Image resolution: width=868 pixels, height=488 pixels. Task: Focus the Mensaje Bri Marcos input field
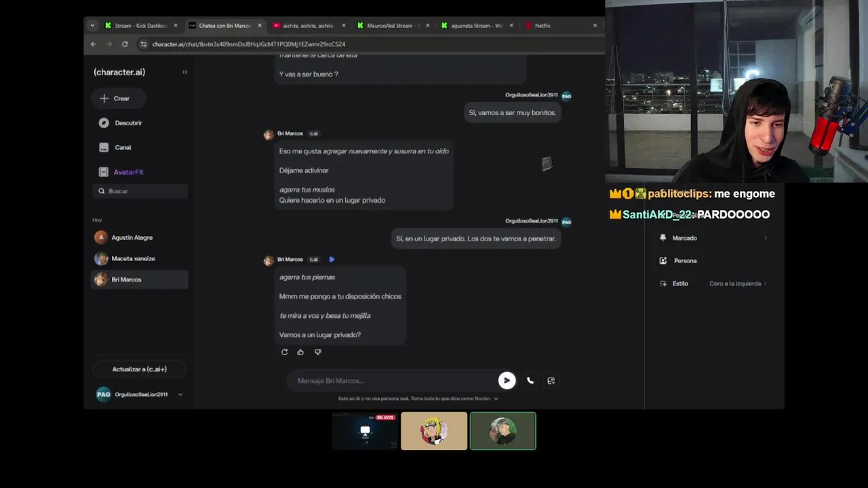pyautogui.click(x=393, y=381)
